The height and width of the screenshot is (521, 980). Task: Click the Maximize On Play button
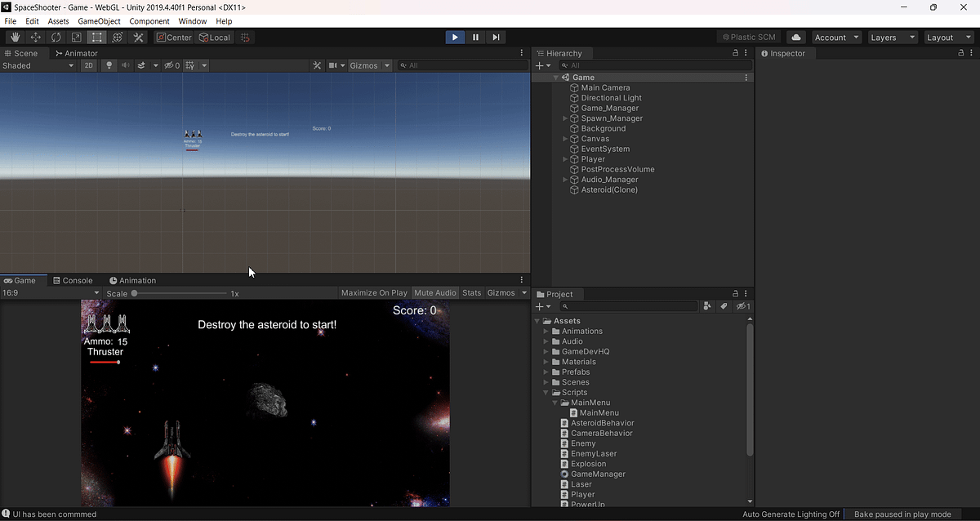tap(376, 292)
